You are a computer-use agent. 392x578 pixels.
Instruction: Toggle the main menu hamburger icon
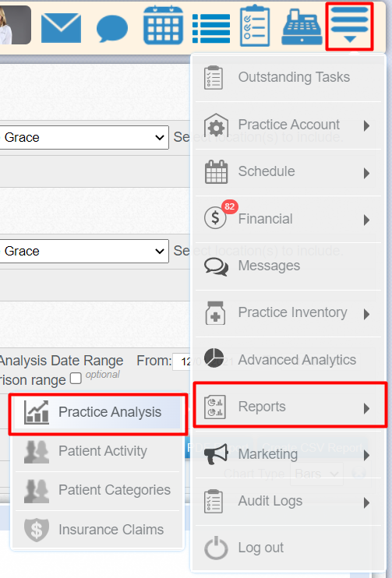click(x=350, y=26)
